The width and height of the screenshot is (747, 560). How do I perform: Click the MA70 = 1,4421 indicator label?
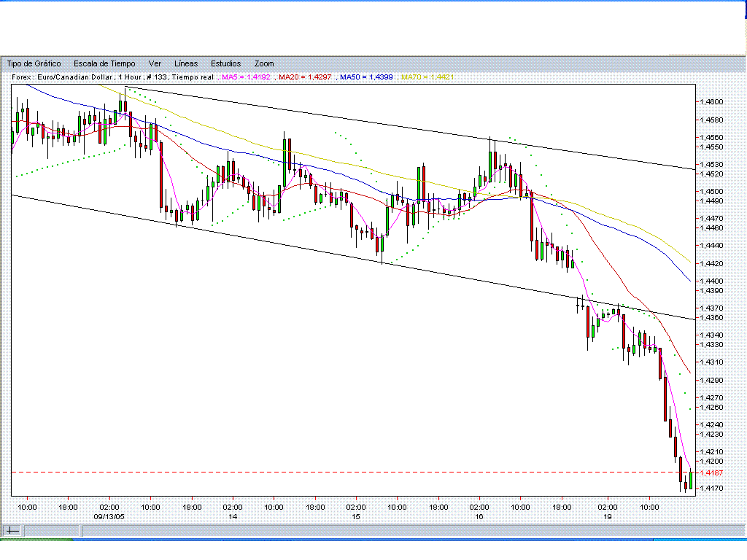[x=427, y=77]
